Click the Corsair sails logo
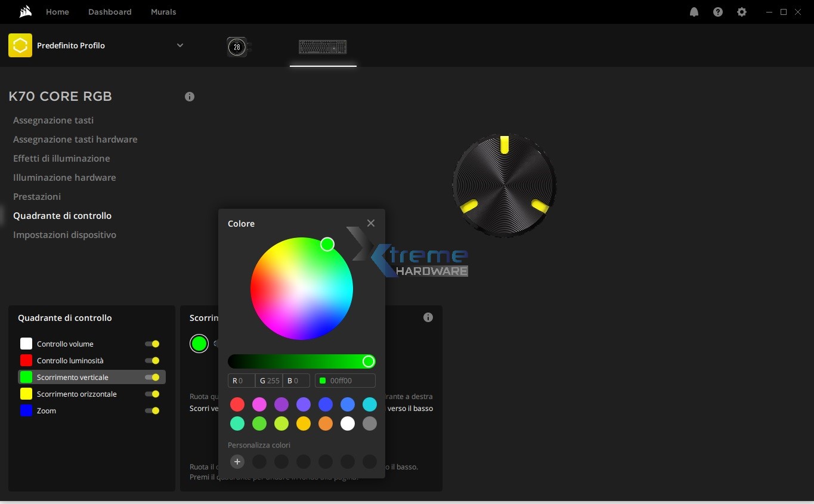814x504 pixels. [x=25, y=12]
